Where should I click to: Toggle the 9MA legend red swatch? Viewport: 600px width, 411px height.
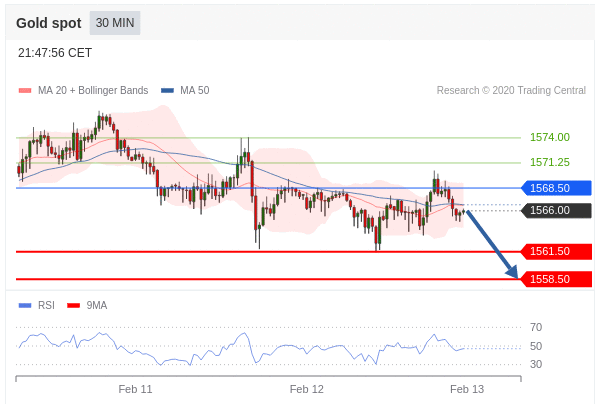pos(73,305)
